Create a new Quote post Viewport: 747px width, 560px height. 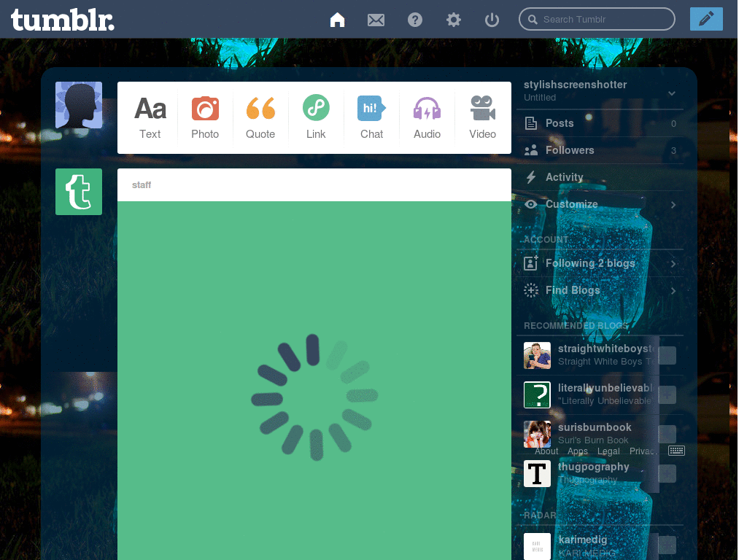(260, 117)
